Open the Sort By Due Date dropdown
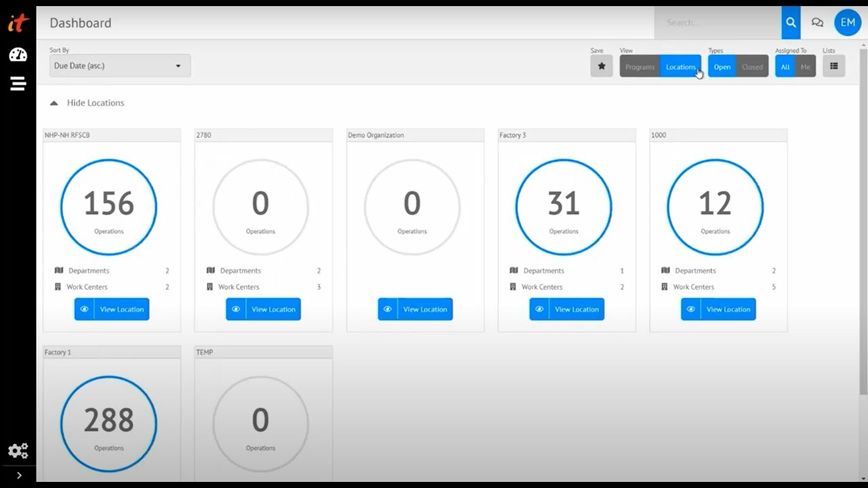The image size is (868, 488). [x=119, y=66]
